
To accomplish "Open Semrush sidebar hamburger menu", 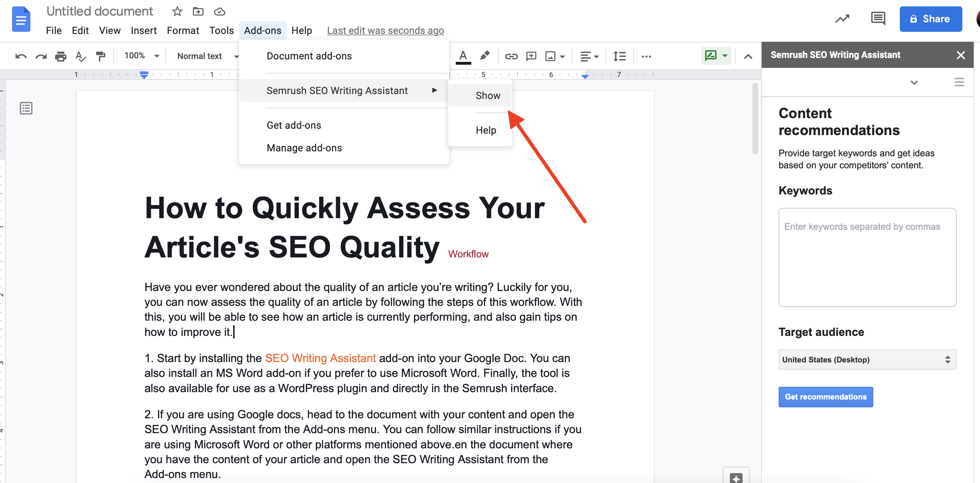I will click(x=959, y=82).
